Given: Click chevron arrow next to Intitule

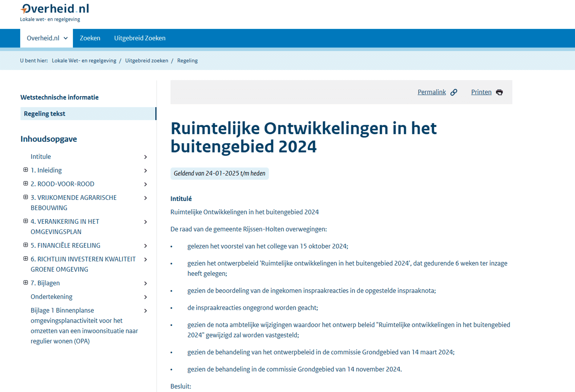Looking at the screenshot, I should (145, 157).
